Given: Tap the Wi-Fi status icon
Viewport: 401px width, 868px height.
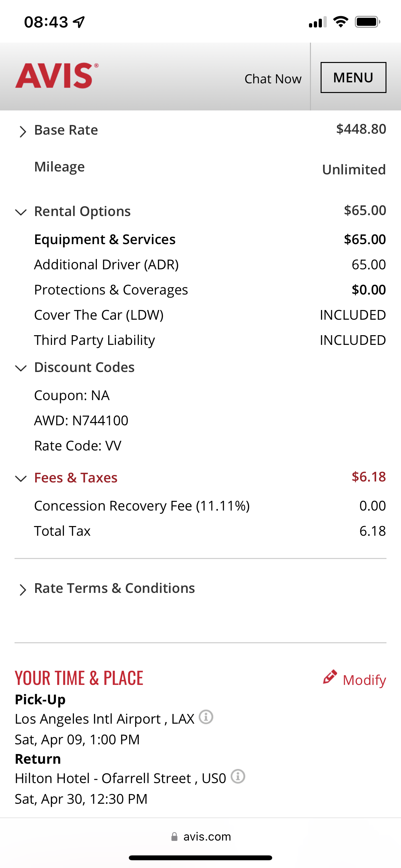Looking at the screenshot, I should click(340, 22).
